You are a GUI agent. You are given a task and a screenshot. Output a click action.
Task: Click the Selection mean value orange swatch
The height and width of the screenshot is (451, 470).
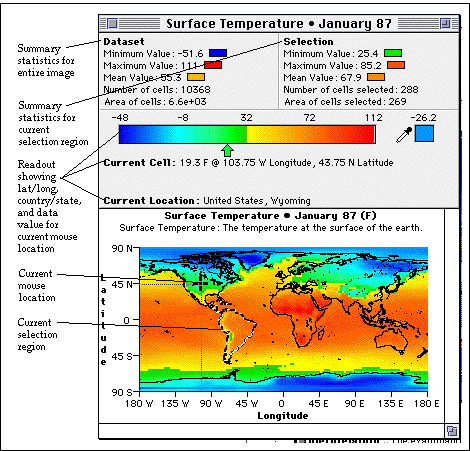click(376, 77)
